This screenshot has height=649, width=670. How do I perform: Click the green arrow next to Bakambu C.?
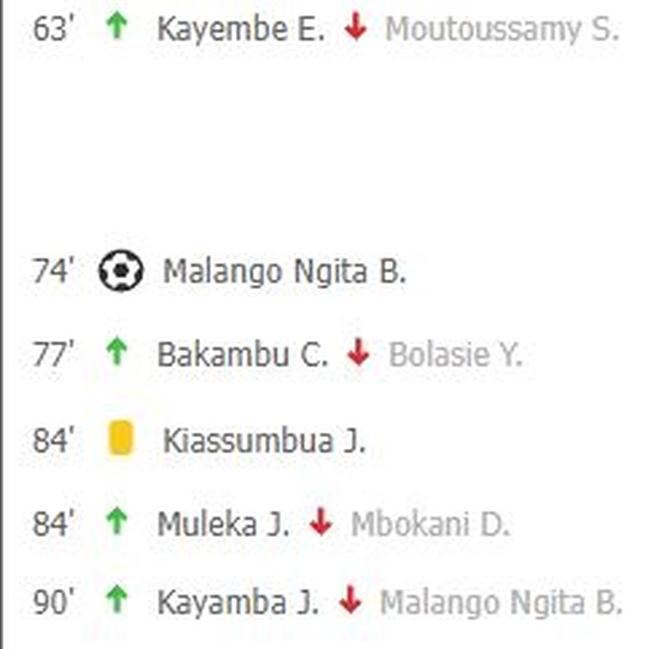click(x=117, y=352)
